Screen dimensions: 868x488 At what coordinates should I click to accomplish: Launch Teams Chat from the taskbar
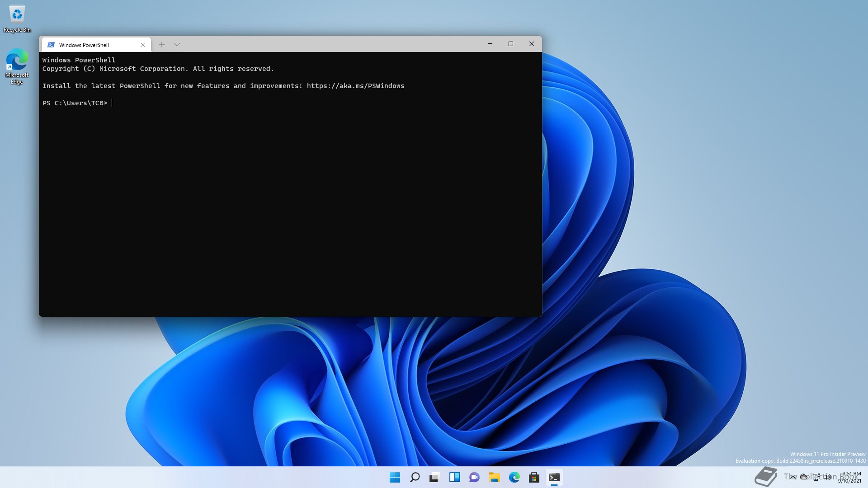(474, 477)
